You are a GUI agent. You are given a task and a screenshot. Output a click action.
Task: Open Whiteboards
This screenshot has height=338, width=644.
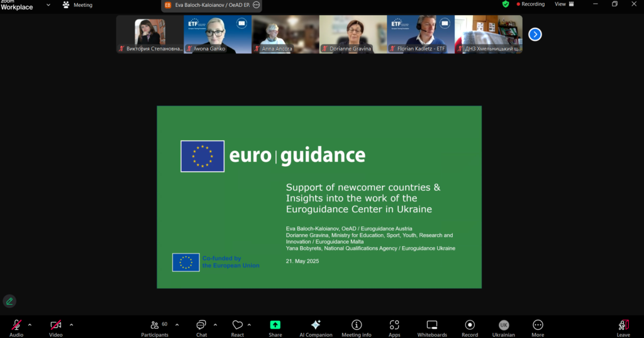(432, 328)
